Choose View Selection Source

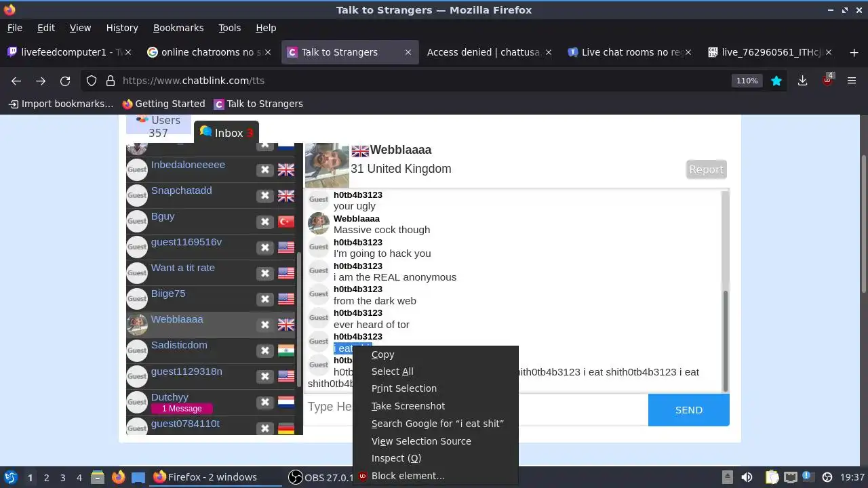pyautogui.click(x=435, y=441)
